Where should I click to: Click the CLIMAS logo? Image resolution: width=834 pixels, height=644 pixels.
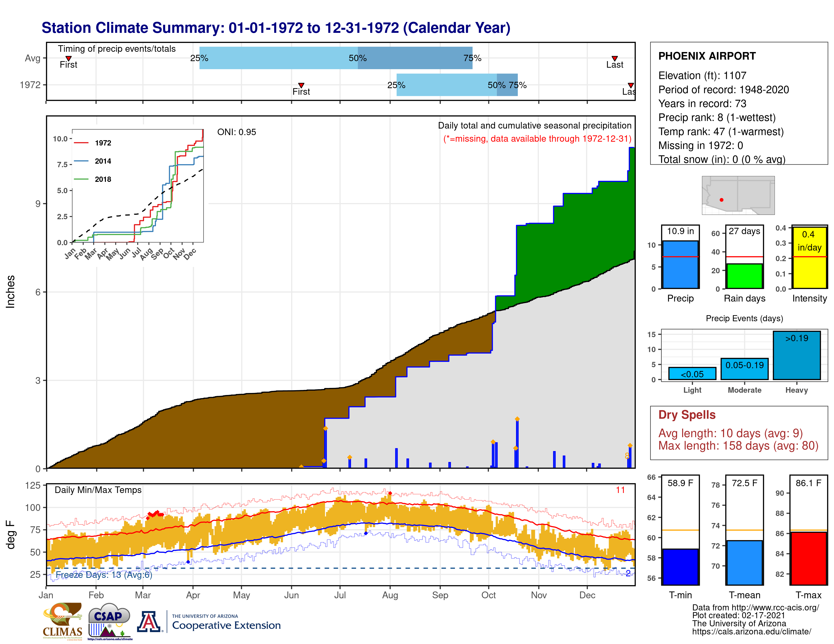pyautogui.click(x=62, y=621)
